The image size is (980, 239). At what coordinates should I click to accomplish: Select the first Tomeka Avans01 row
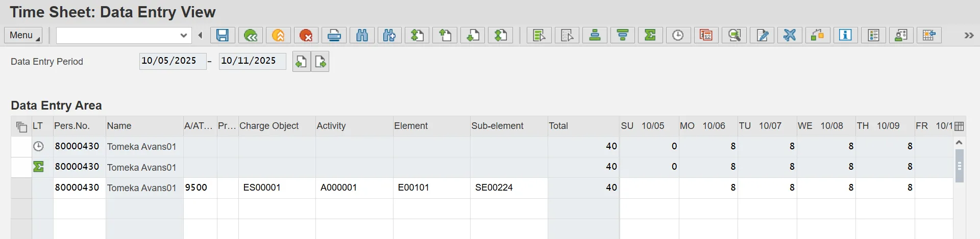pyautogui.click(x=21, y=147)
